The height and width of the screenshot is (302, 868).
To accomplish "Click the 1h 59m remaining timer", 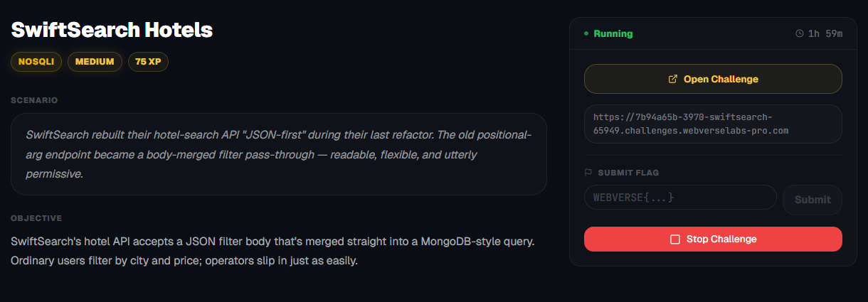I will [825, 33].
